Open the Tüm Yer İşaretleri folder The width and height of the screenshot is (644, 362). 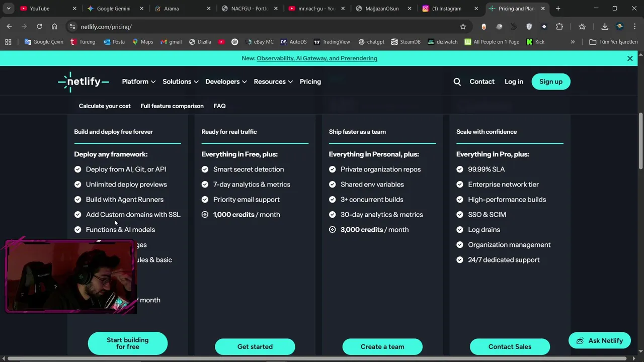(x=613, y=42)
